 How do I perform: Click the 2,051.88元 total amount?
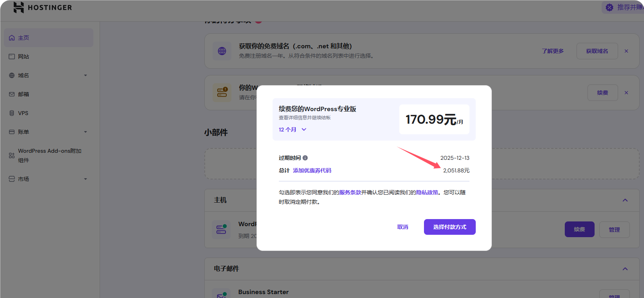click(x=456, y=170)
